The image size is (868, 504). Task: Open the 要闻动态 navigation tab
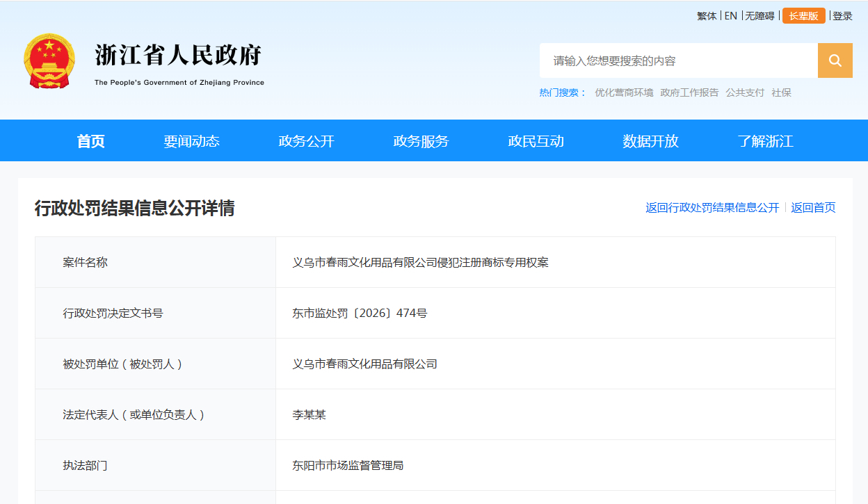coord(191,141)
